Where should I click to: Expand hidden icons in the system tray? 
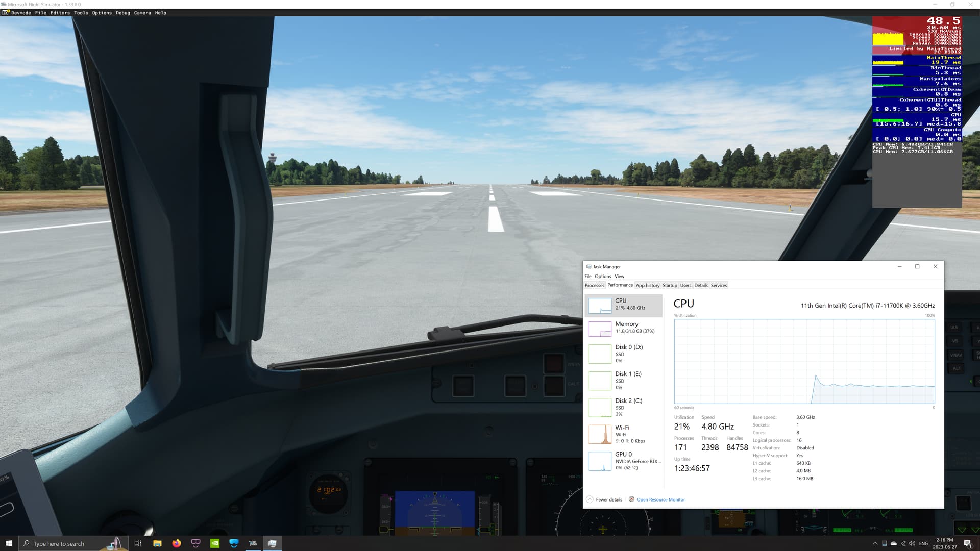pos(875,543)
